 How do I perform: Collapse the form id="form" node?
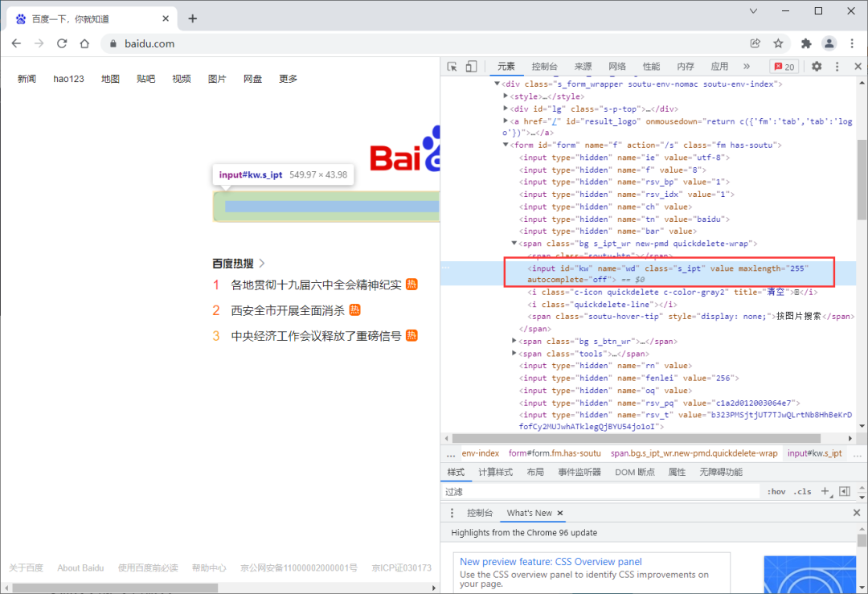(x=506, y=145)
